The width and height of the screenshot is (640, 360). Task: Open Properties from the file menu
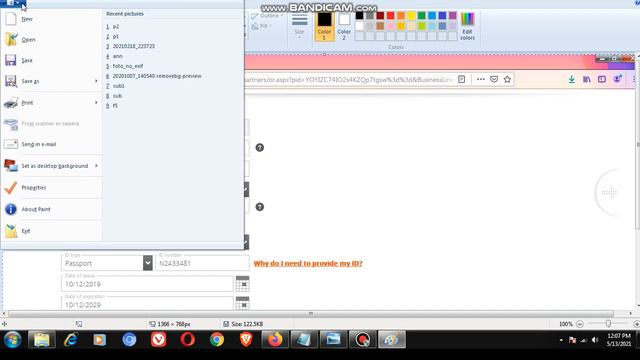coord(51,188)
